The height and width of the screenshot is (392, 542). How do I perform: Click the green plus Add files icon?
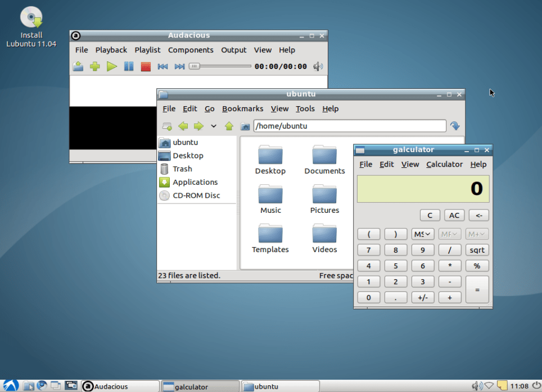pyautogui.click(x=94, y=66)
